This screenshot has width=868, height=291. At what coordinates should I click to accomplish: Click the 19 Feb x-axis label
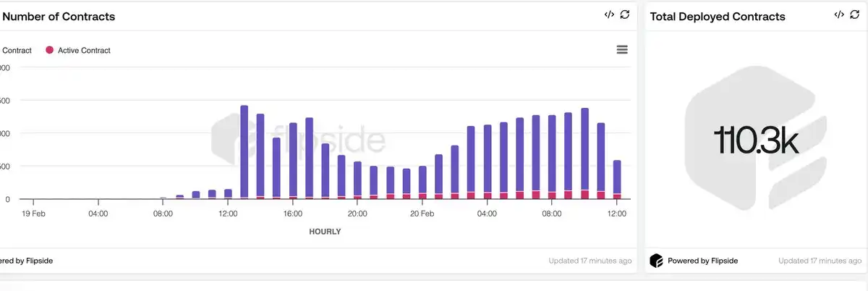point(33,214)
